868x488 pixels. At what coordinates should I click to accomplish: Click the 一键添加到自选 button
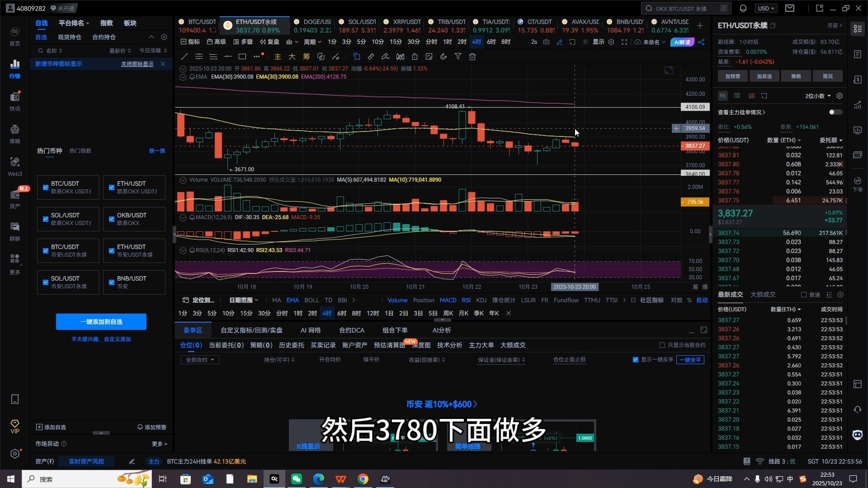point(101,321)
